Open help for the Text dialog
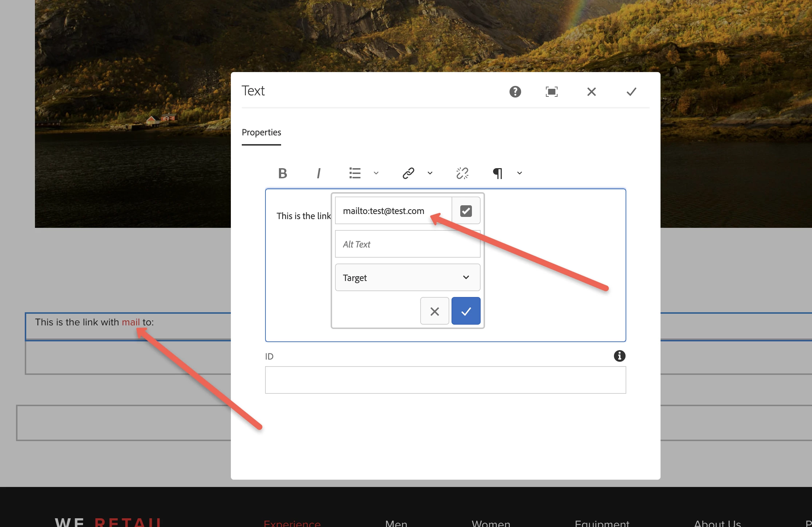The width and height of the screenshot is (812, 527). tap(515, 92)
